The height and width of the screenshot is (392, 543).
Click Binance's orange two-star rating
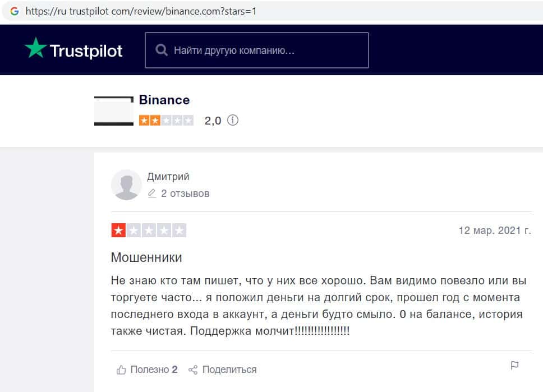point(166,120)
